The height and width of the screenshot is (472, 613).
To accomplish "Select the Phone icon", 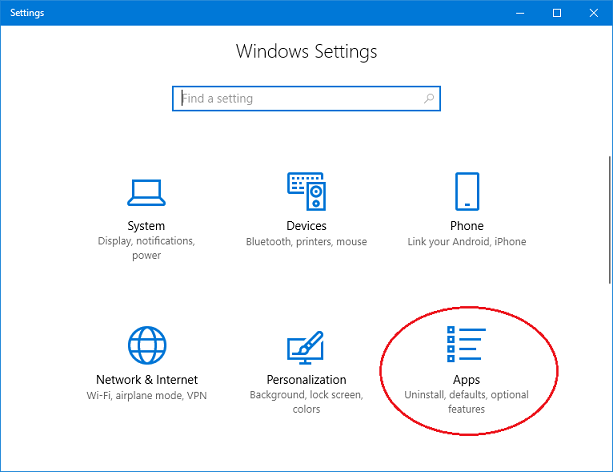I will pos(466,190).
